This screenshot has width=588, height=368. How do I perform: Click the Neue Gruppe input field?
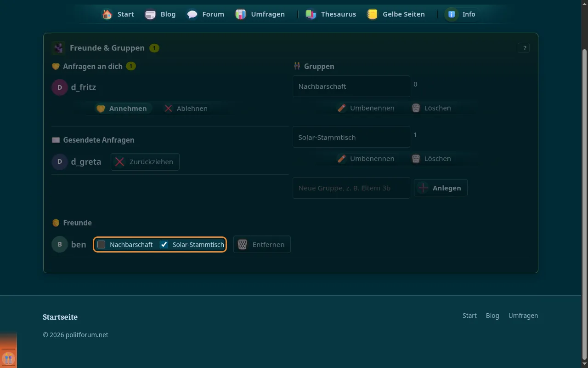(351, 188)
